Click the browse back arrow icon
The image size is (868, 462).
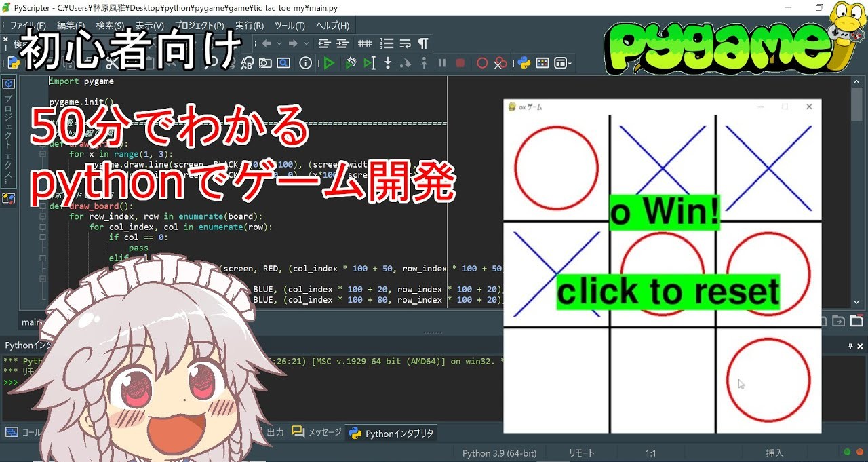[x=267, y=43]
